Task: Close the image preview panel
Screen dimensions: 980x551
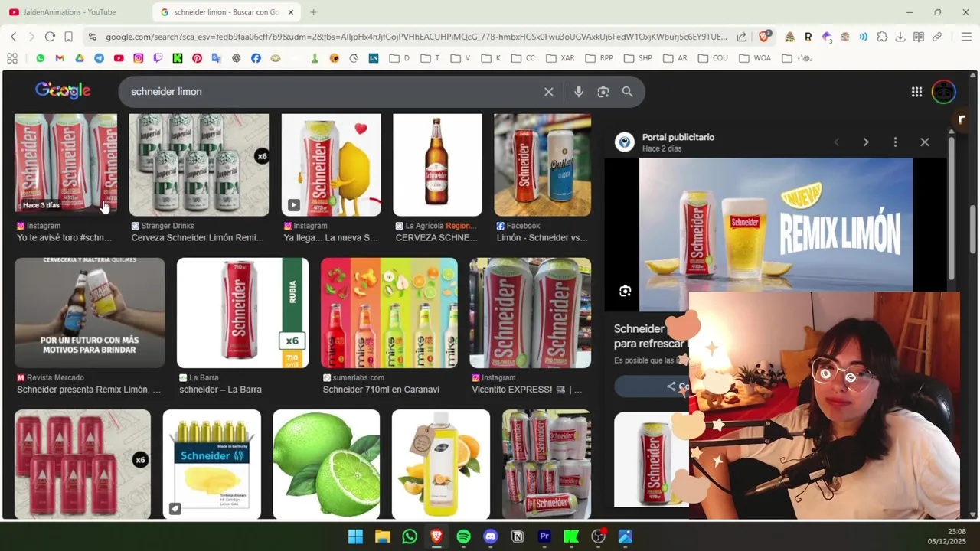Action: 925,142
